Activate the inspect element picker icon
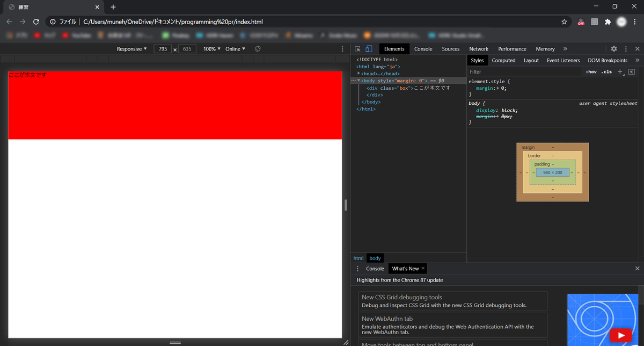644x346 pixels. (x=357, y=49)
